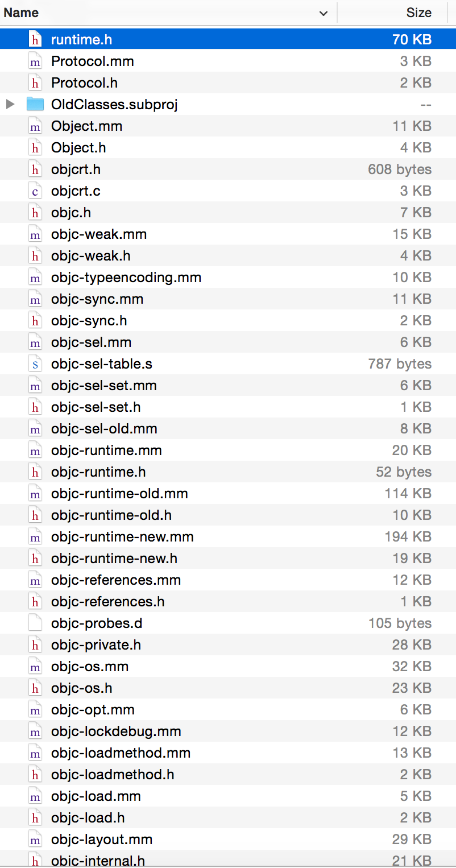Click the objcrt.c source file icon
The image size is (456, 868).
pos(35,191)
